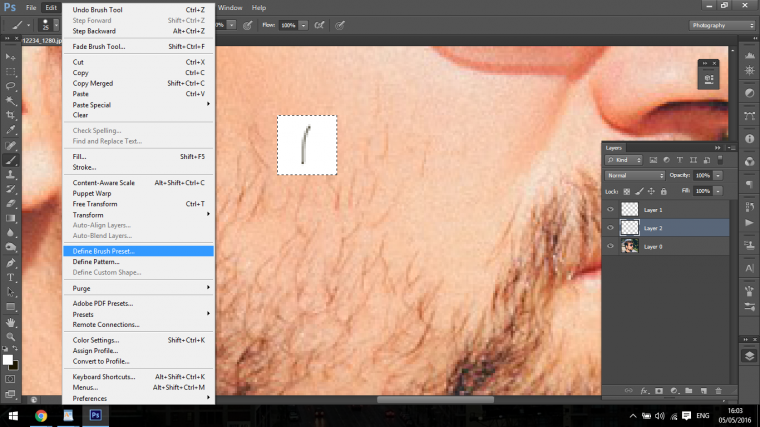The image size is (760, 427).
Task: Select the Pen tool
Action: coord(10,263)
